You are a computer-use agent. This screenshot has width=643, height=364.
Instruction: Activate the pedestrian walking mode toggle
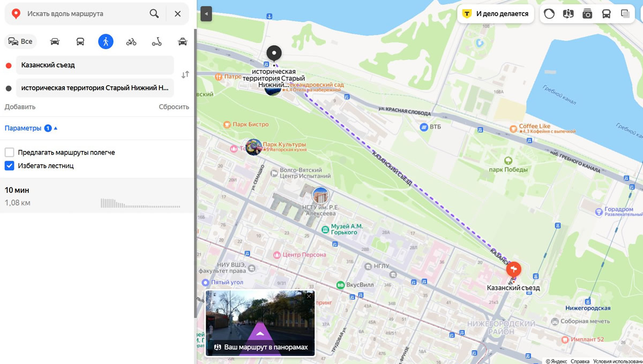point(106,42)
